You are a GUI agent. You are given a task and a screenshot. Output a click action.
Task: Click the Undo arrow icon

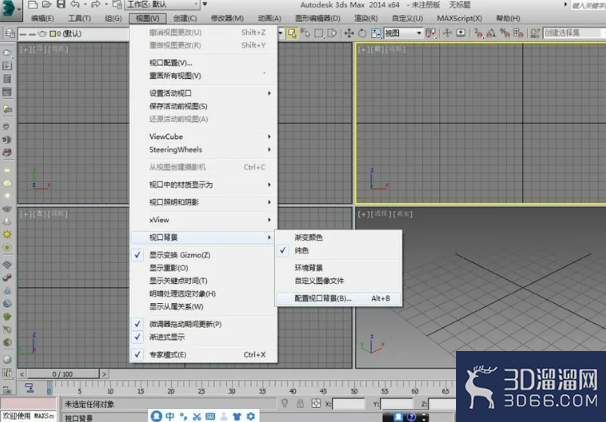point(75,5)
